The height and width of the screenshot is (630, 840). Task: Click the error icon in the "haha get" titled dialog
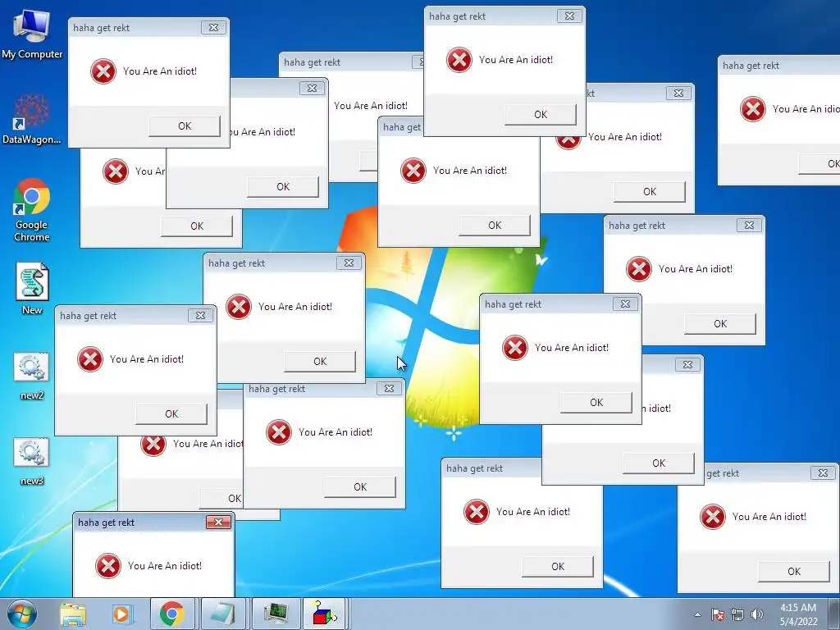click(413, 171)
